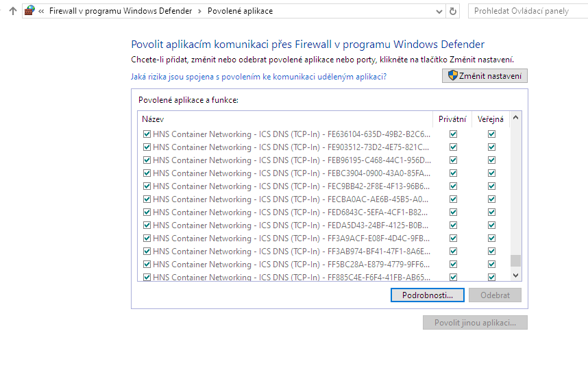
Task: Select the row text ending FED6843C-5EFA-4CF1-B82...
Action: [291, 212]
